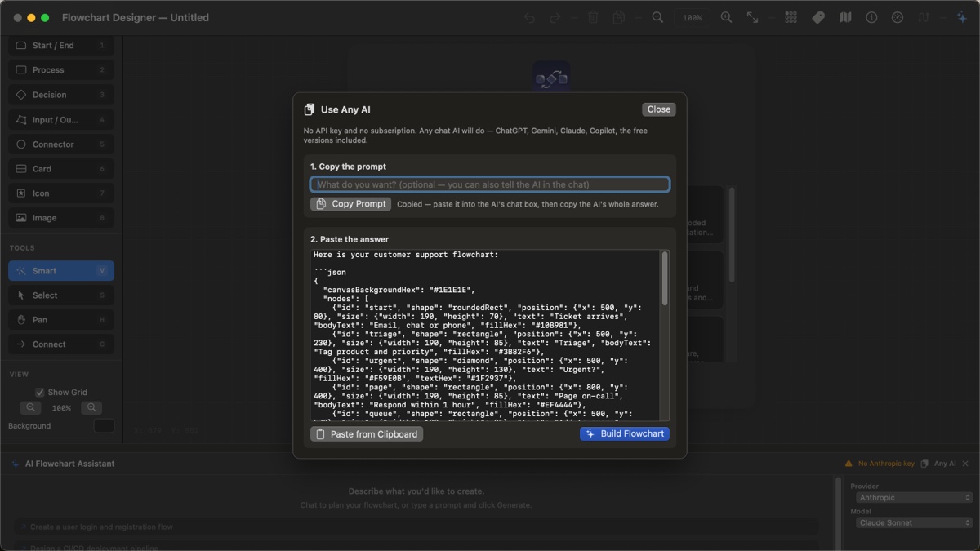
Task: Click the gauge dial icon in toolbar
Action: (x=898, y=17)
